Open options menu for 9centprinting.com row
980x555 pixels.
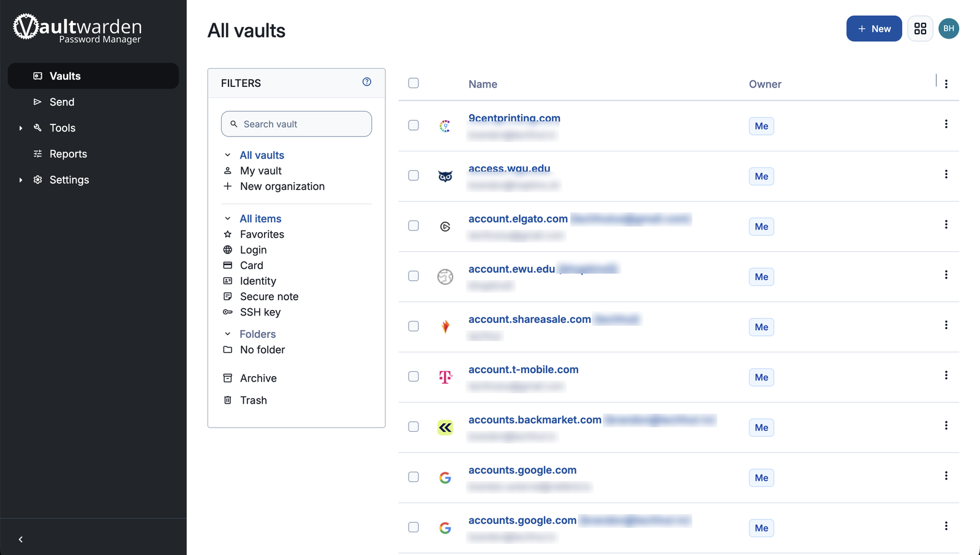(946, 124)
